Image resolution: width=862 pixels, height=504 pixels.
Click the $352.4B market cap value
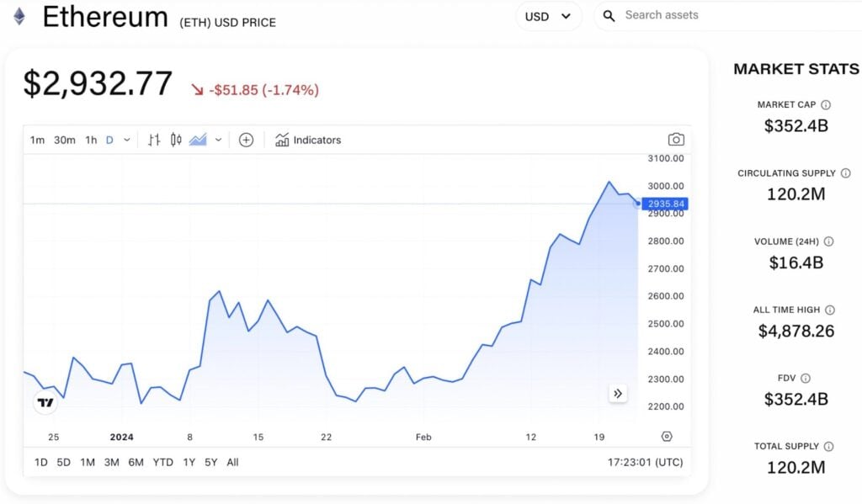click(x=796, y=126)
